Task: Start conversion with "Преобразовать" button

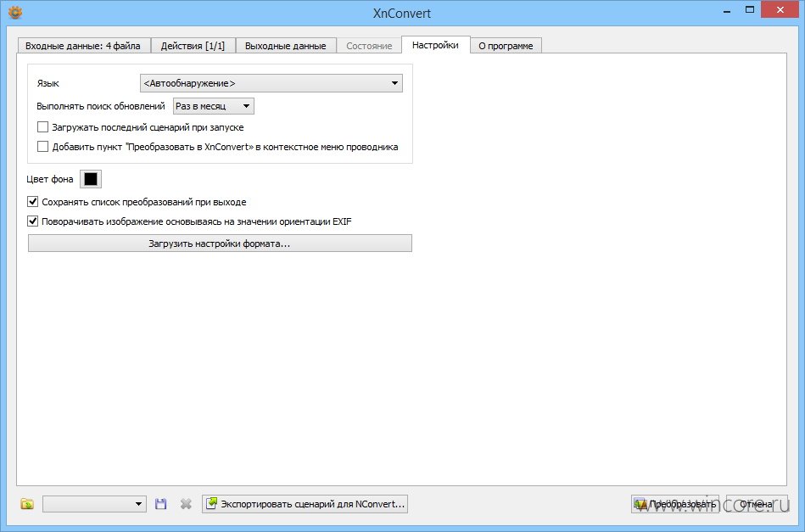Action: [x=674, y=504]
